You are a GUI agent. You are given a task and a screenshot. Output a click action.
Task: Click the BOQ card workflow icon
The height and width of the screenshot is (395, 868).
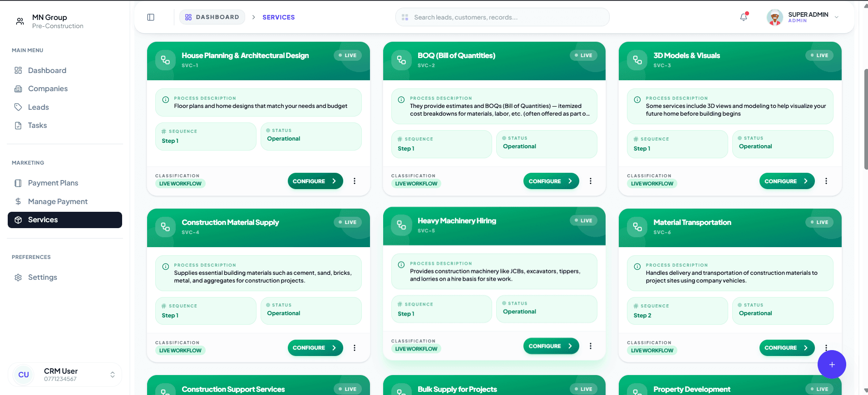[401, 60]
